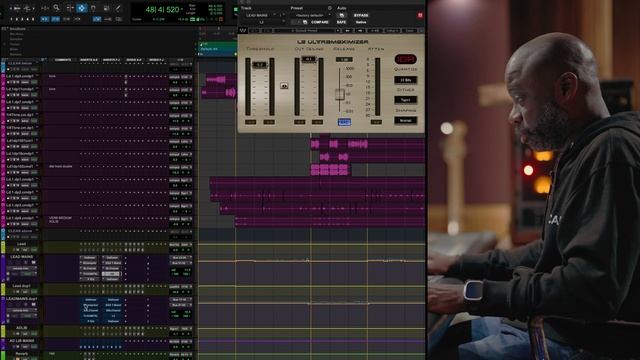Click the Native label button in plugin header
The height and width of the screenshot is (360, 640).
point(361,22)
